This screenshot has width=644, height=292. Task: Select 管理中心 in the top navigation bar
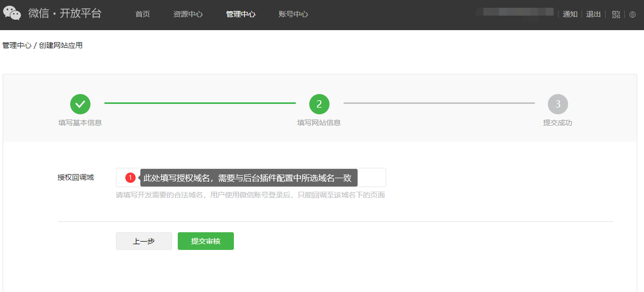pos(241,15)
